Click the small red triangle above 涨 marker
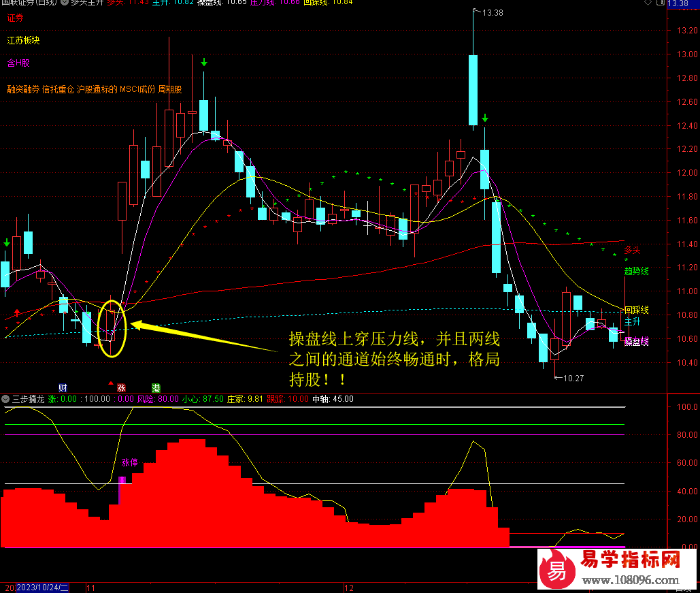This screenshot has height=593, width=700. tap(111, 383)
